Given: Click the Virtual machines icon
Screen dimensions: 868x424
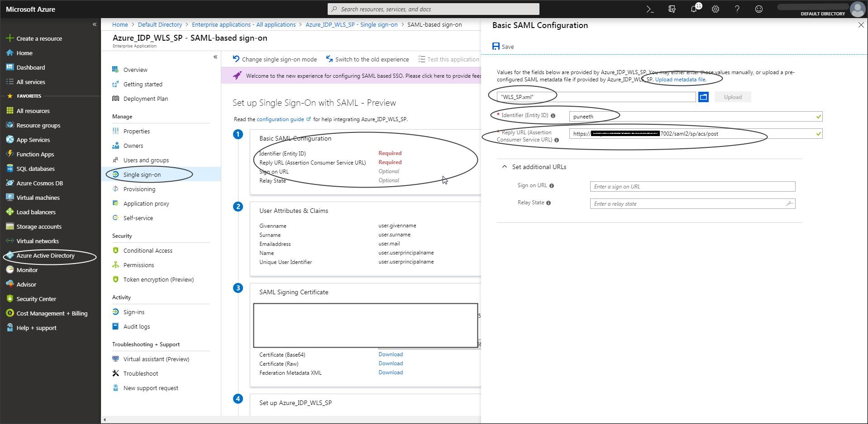Looking at the screenshot, I should tap(10, 198).
